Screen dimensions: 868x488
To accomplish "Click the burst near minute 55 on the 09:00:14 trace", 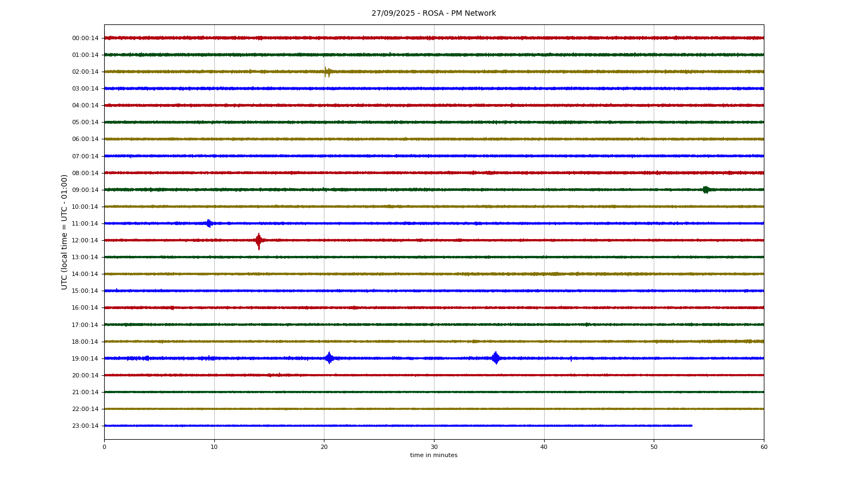I will pyautogui.click(x=705, y=190).
